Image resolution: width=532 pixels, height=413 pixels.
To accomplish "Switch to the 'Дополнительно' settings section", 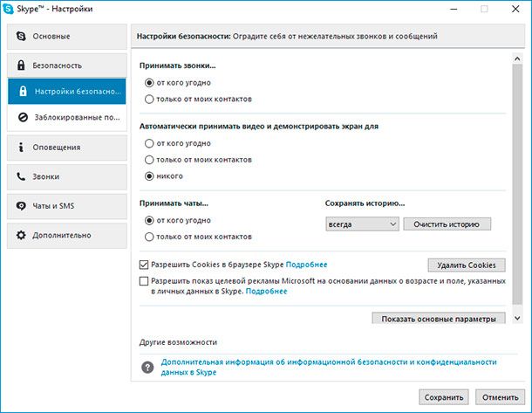I will pos(67,235).
